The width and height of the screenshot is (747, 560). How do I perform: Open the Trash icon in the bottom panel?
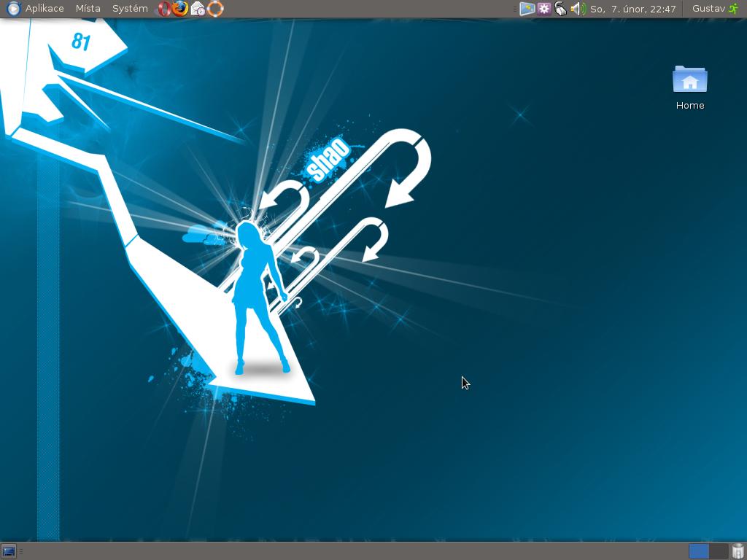(738, 551)
